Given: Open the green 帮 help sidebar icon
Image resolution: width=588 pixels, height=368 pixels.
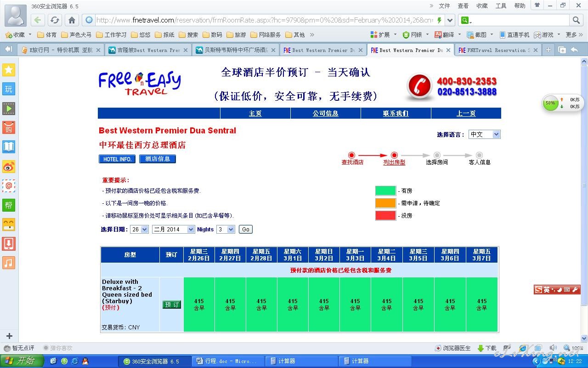Looking at the screenshot, I should click(x=9, y=205).
